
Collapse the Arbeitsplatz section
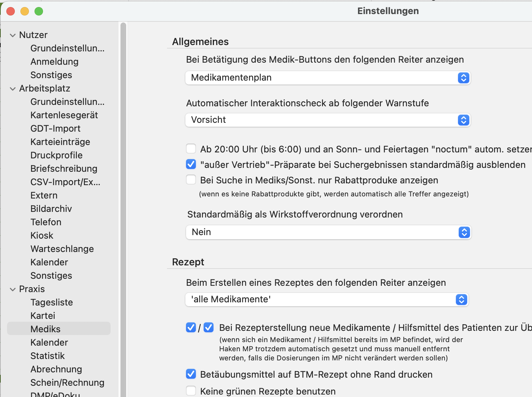[x=13, y=89]
